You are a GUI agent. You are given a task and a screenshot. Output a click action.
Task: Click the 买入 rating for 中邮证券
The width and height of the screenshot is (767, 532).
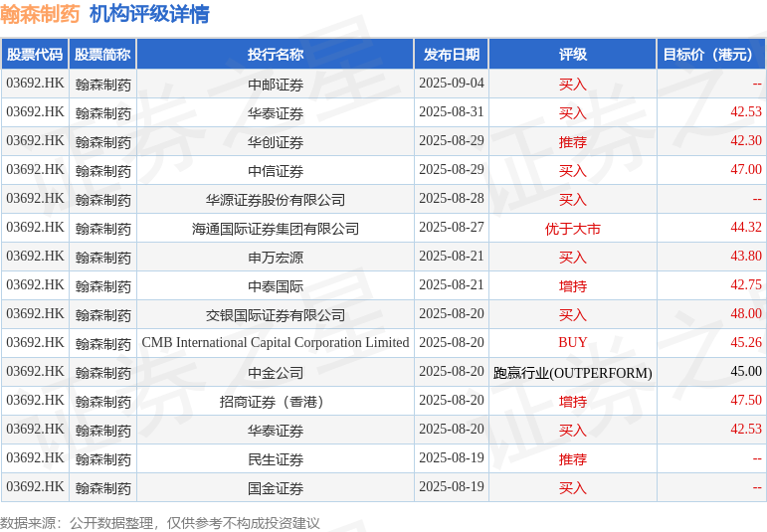point(573,85)
